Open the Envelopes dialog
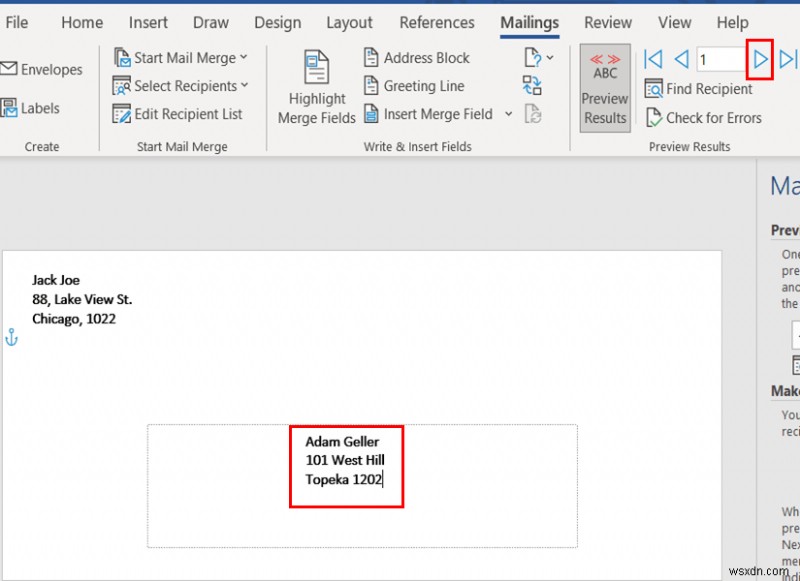The width and height of the screenshot is (800, 581). pyautogui.click(x=44, y=69)
